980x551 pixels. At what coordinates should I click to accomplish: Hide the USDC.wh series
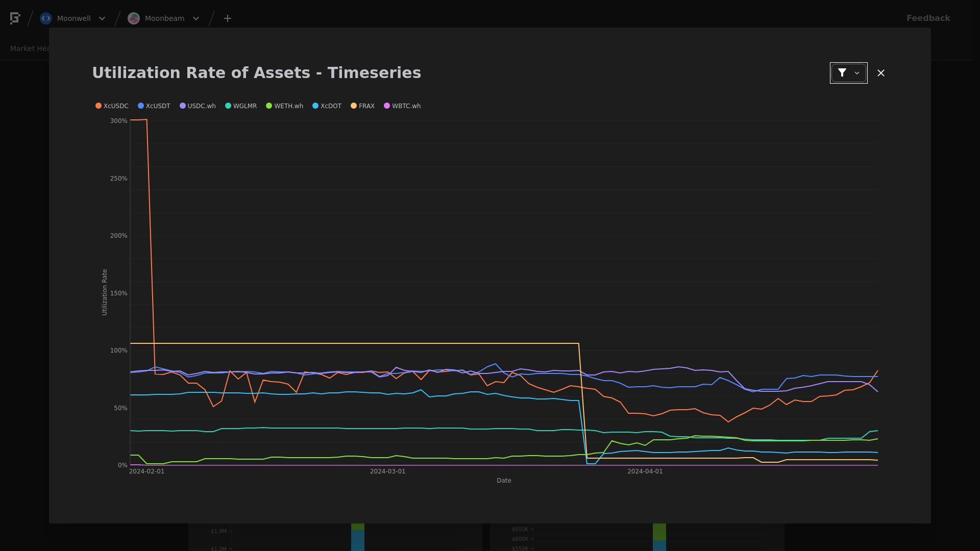point(198,106)
